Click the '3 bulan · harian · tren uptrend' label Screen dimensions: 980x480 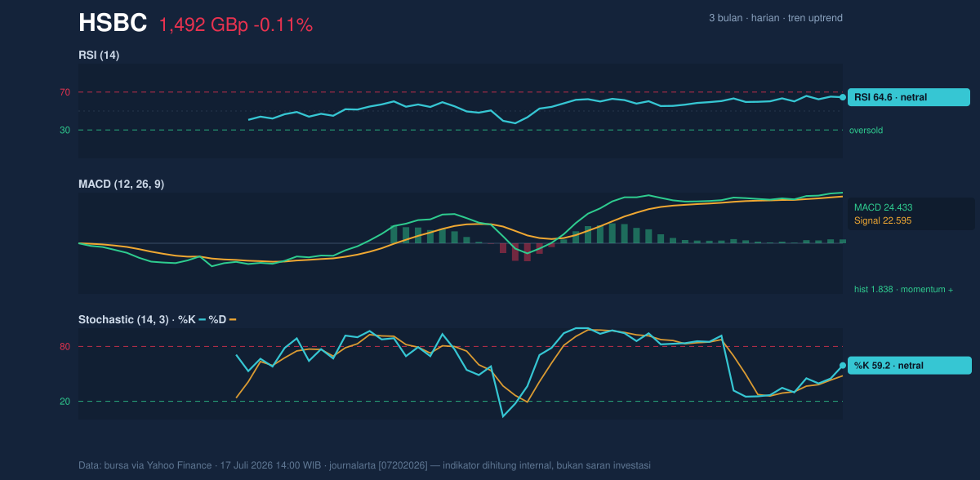[x=776, y=18]
